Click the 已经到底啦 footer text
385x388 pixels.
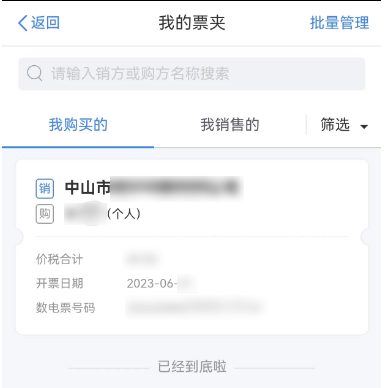pos(192,367)
